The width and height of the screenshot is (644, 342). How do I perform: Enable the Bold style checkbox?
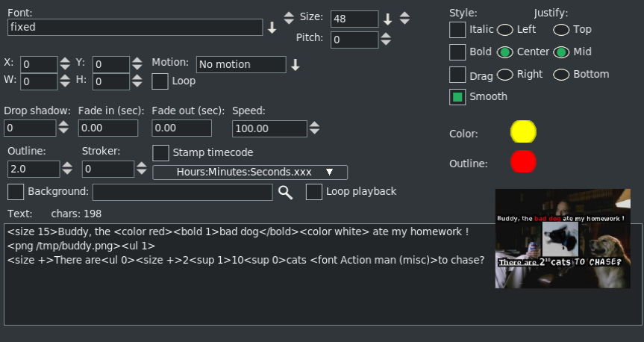457,52
